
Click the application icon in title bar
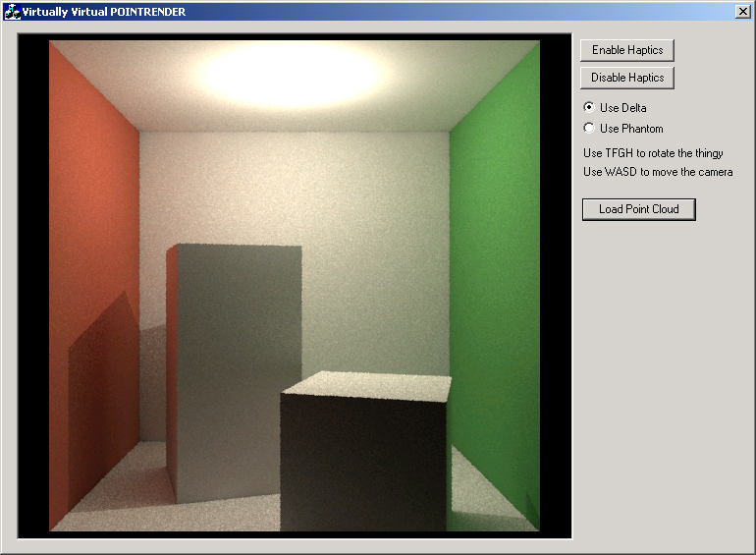click(x=12, y=12)
